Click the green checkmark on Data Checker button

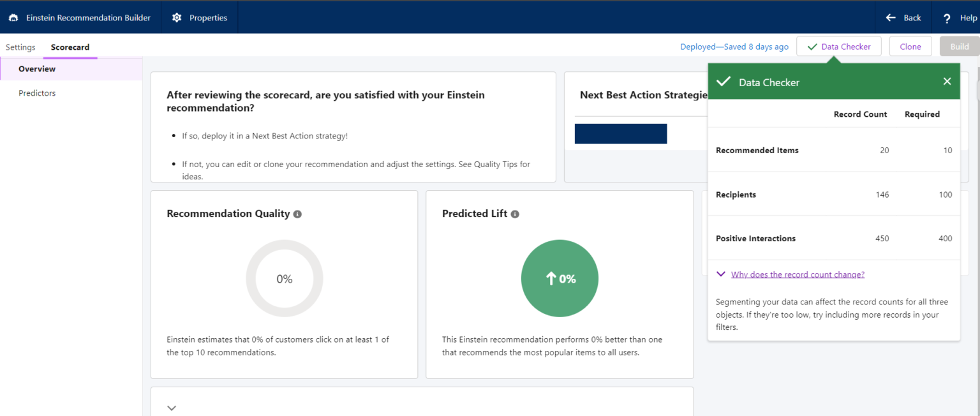click(x=813, y=46)
